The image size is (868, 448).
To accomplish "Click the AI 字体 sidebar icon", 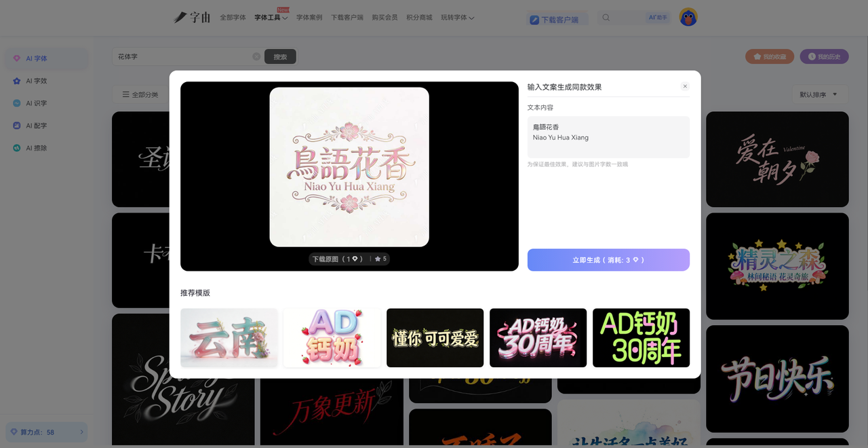I will [x=17, y=58].
